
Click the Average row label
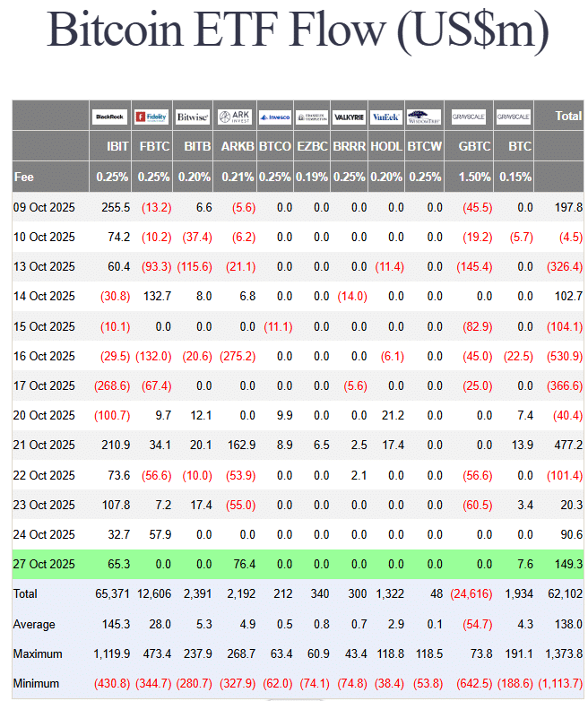[x=34, y=623]
